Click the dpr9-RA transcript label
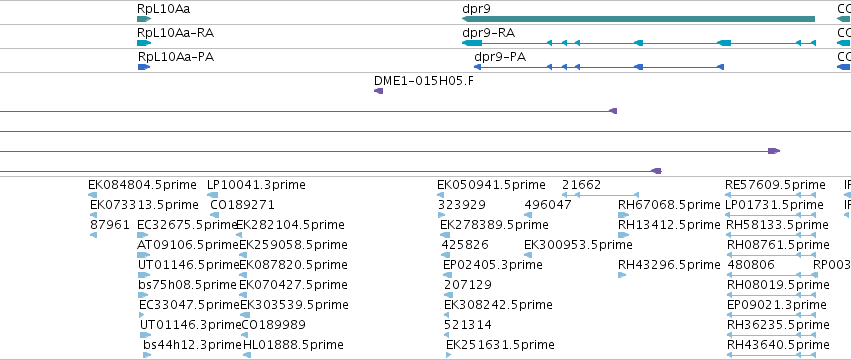This screenshot has height=360, width=851. [488, 33]
